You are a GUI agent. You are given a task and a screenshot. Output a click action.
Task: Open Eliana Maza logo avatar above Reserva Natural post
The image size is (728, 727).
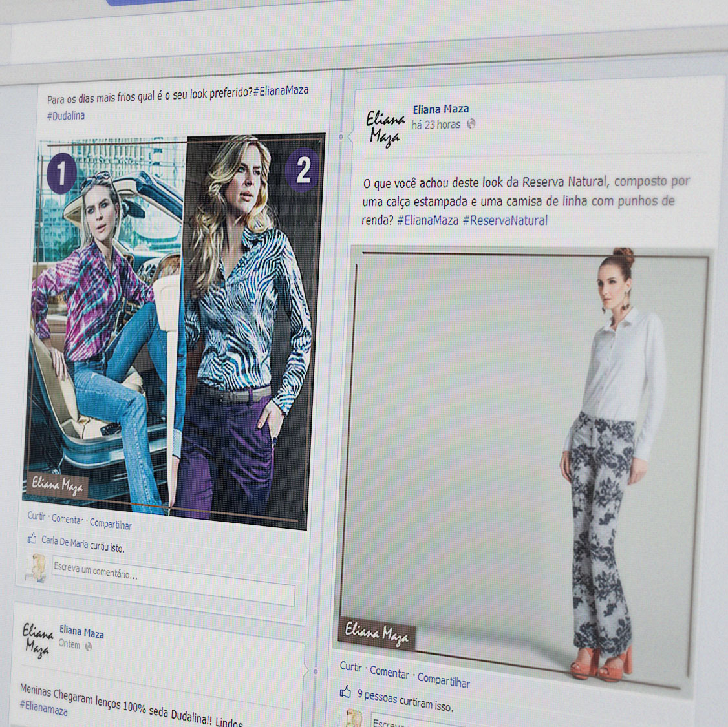(385, 127)
